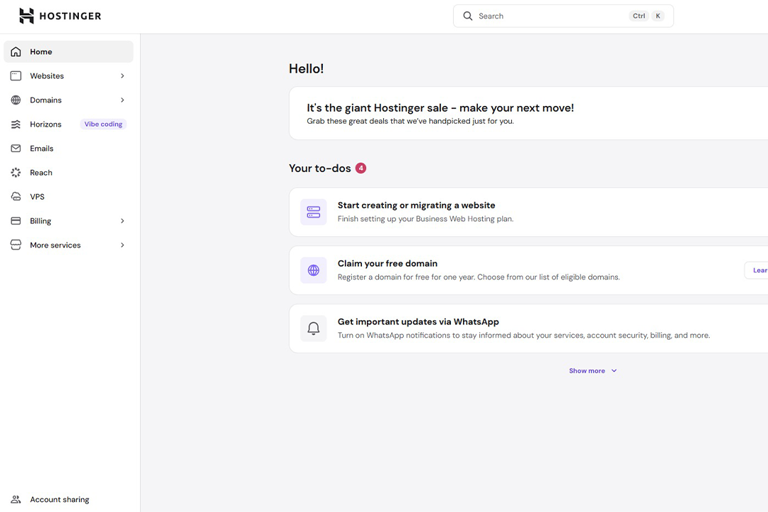Expand the Billing submenu chevron

pos(122,221)
